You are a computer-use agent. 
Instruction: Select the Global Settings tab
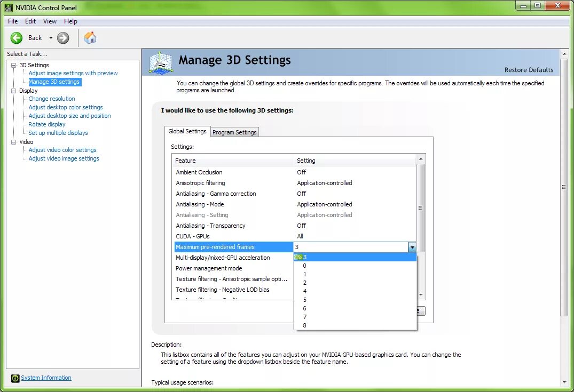pyautogui.click(x=187, y=131)
